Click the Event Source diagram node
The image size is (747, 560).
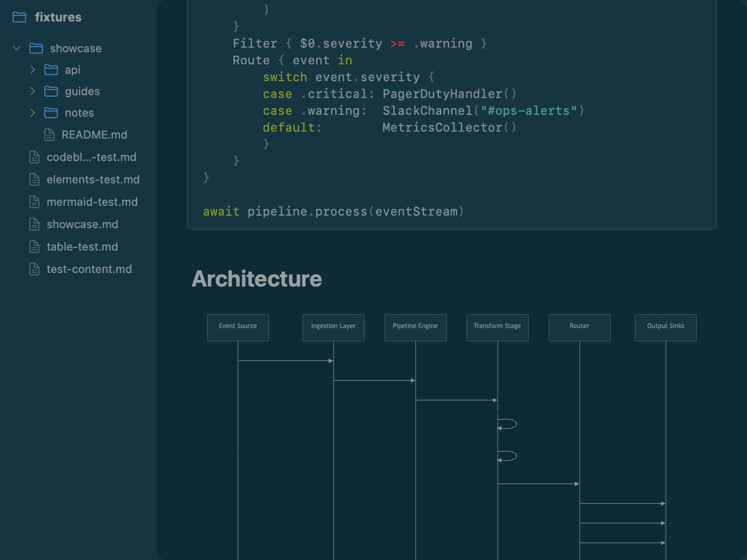pyautogui.click(x=238, y=327)
